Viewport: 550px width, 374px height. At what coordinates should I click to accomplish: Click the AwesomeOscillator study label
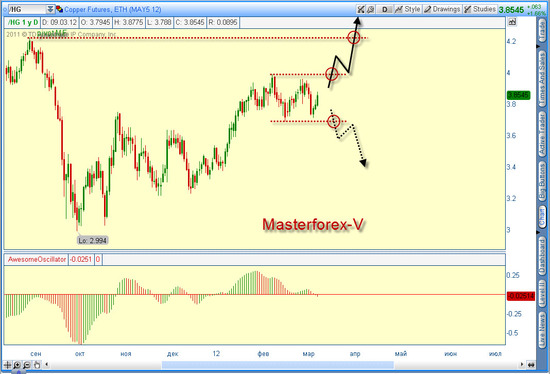pos(36,260)
